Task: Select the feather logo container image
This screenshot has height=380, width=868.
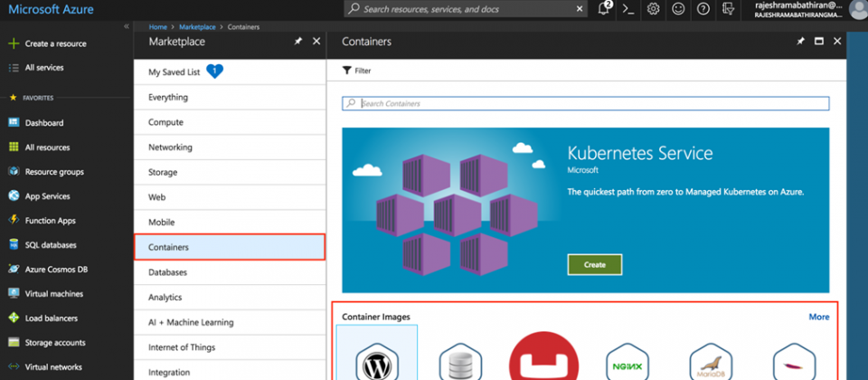Action: click(795, 361)
